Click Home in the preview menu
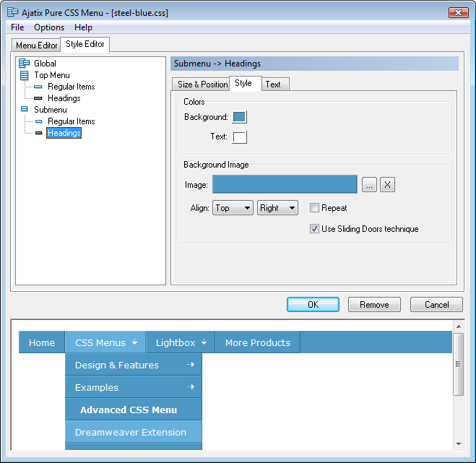This screenshot has width=476, height=463. tap(42, 342)
